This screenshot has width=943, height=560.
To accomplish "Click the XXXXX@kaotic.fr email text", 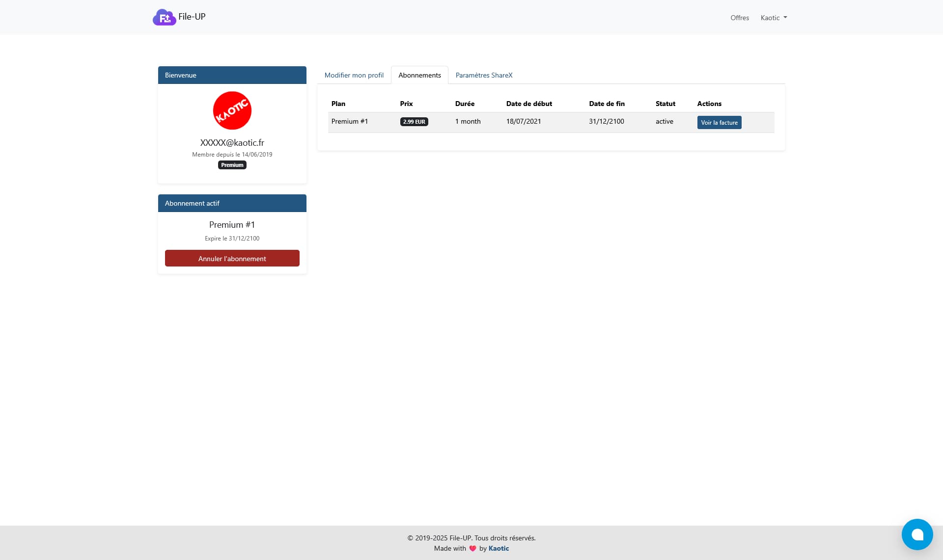I will (232, 143).
